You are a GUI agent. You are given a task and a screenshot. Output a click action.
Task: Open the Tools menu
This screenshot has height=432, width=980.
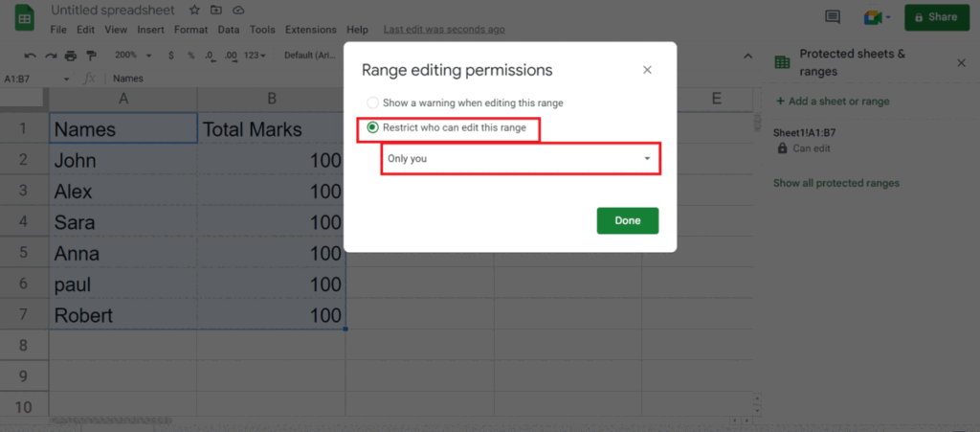coord(262,30)
